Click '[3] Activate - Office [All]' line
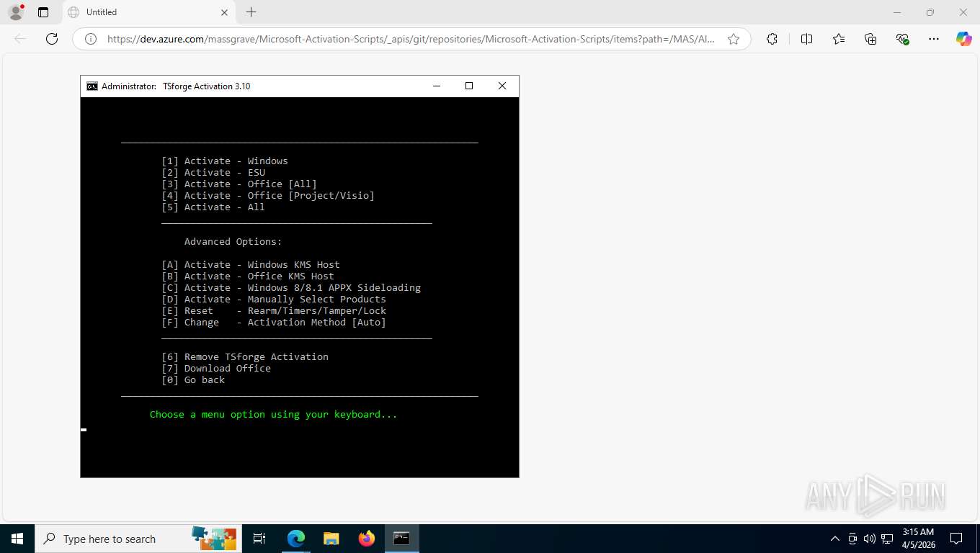Screen dimensions: 980x553 239,184
